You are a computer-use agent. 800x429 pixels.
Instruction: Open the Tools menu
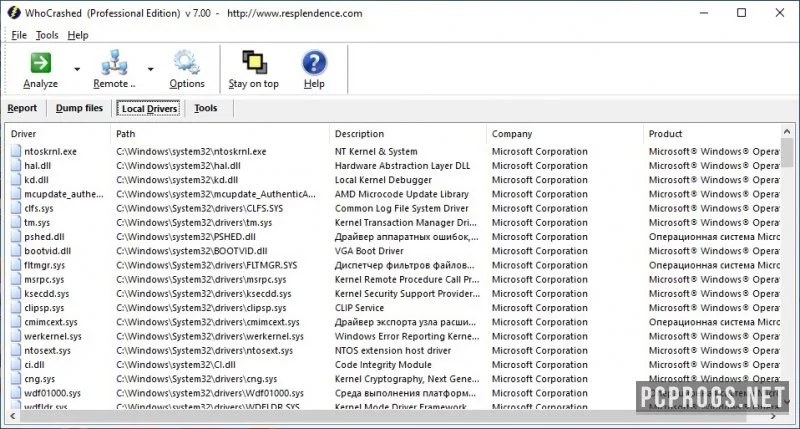47,35
